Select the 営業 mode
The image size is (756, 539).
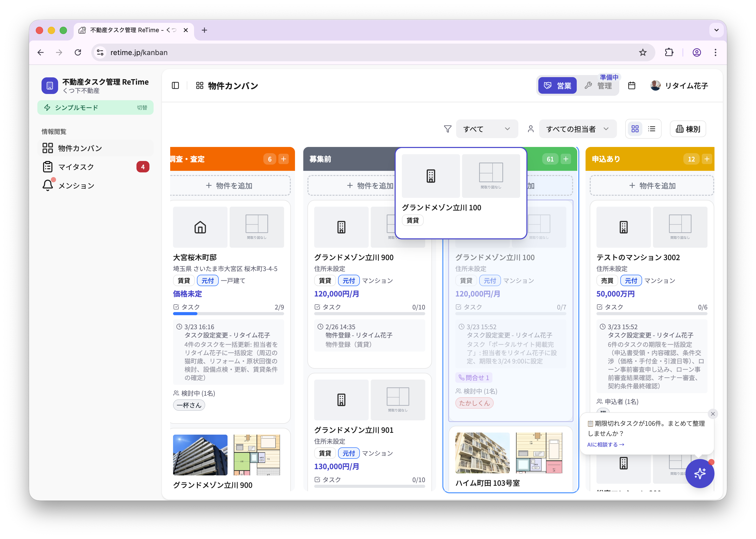(557, 86)
